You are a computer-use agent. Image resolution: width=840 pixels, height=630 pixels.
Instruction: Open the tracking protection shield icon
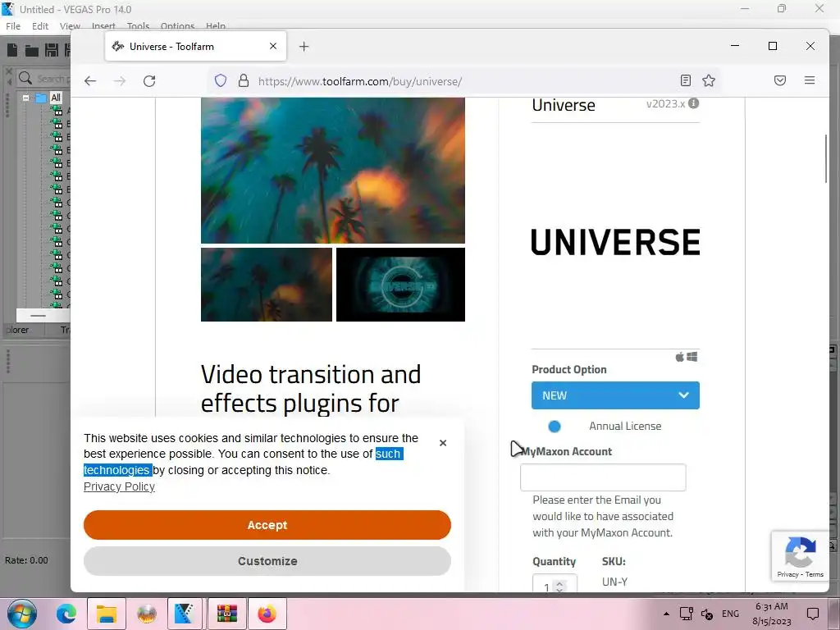(221, 81)
